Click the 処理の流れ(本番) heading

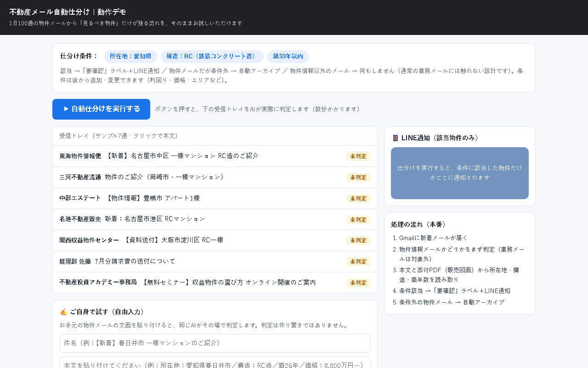(x=419, y=224)
